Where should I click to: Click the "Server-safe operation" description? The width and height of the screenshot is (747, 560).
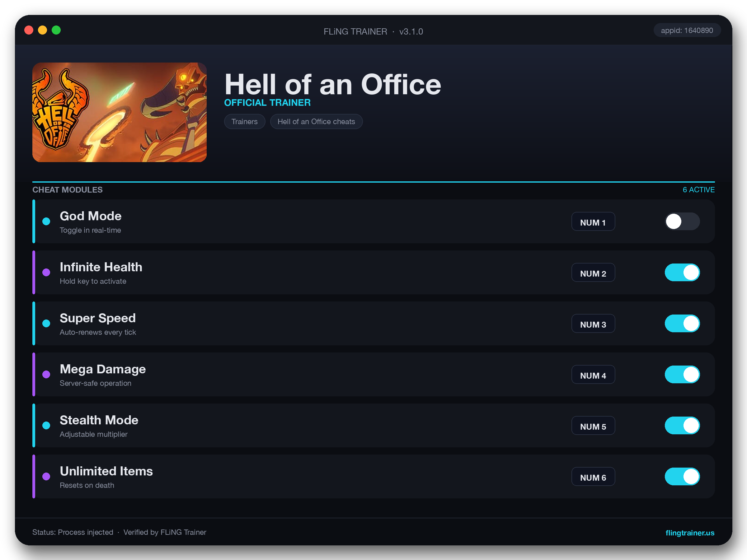(x=96, y=383)
